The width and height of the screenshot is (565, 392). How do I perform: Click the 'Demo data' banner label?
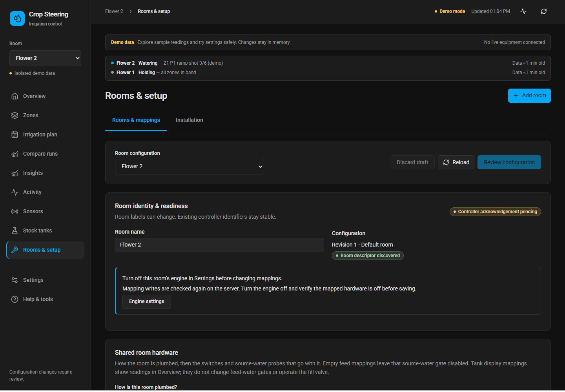122,42
